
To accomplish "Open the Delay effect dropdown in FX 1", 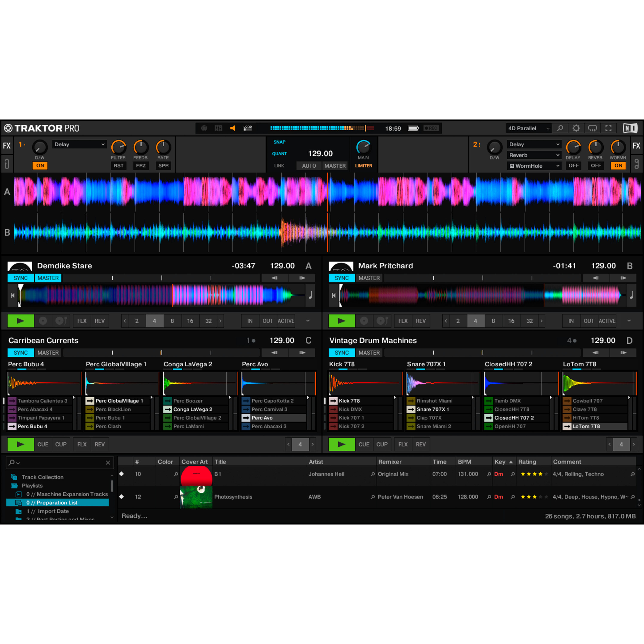I will (x=79, y=144).
